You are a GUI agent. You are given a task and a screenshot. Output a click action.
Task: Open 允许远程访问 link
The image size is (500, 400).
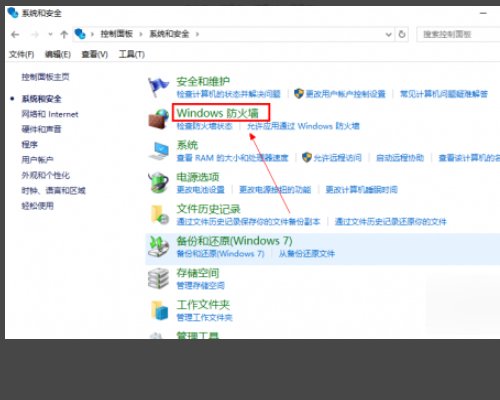coord(337,158)
